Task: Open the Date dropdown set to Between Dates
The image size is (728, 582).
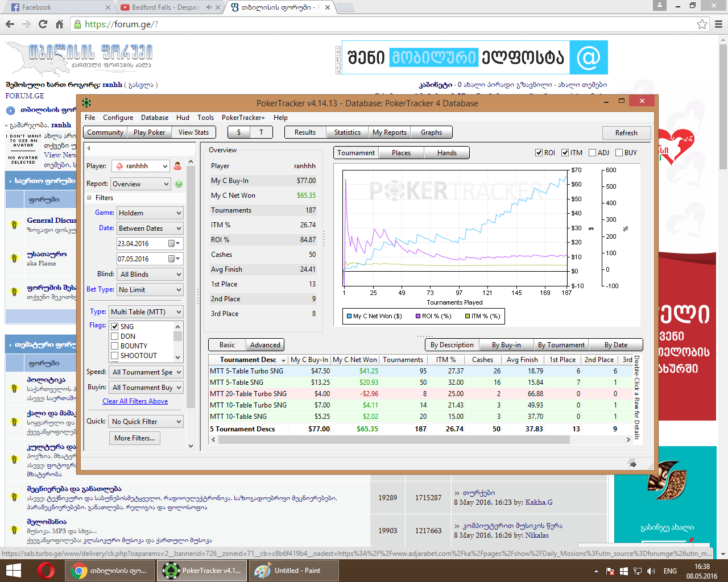Action: 150,228
